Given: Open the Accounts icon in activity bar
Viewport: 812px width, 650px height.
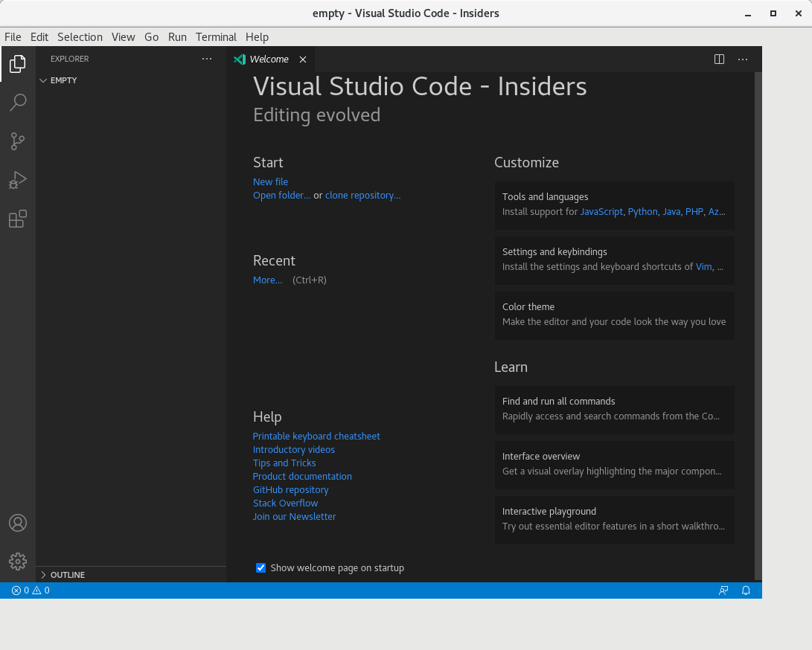Looking at the screenshot, I should 18,523.
